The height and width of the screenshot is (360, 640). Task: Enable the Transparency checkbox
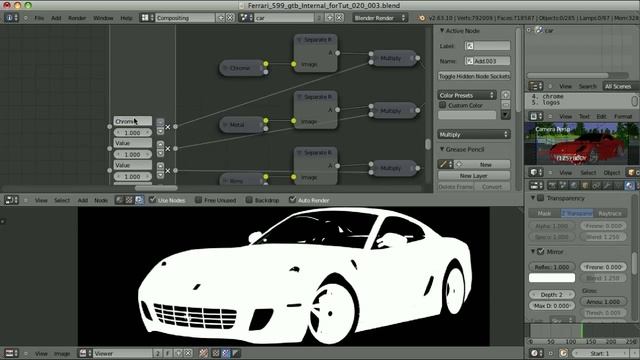coord(541,198)
